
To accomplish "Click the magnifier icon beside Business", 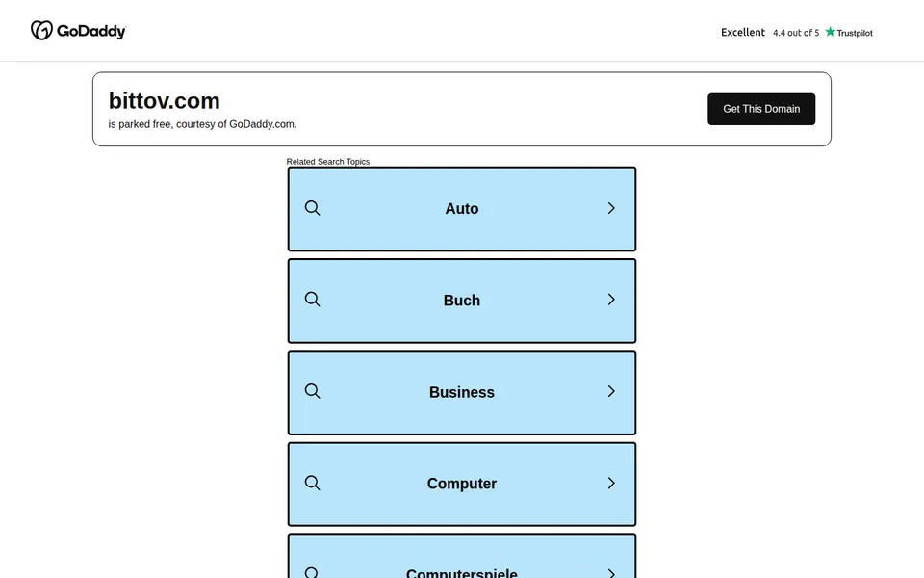I will [x=312, y=392].
